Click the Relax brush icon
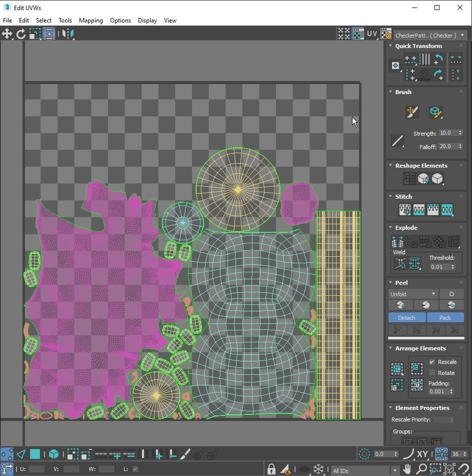The image size is (472, 476). click(435, 112)
